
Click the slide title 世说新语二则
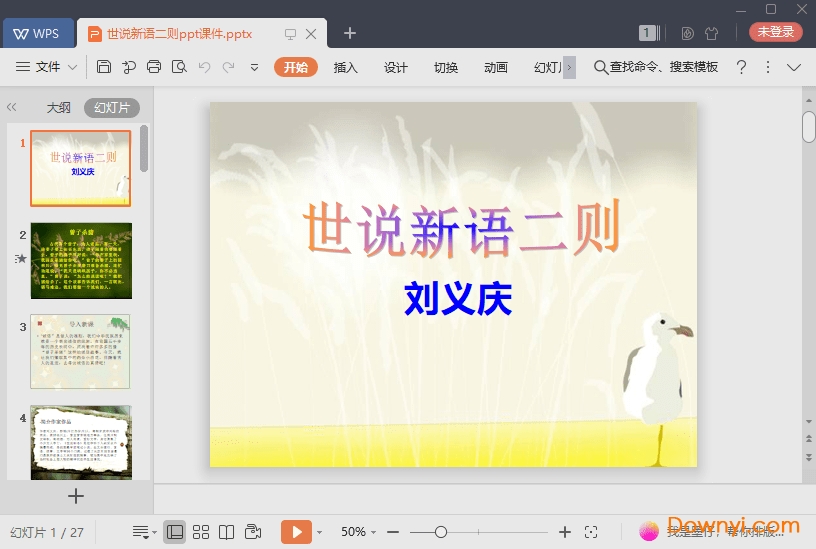pos(462,229)
